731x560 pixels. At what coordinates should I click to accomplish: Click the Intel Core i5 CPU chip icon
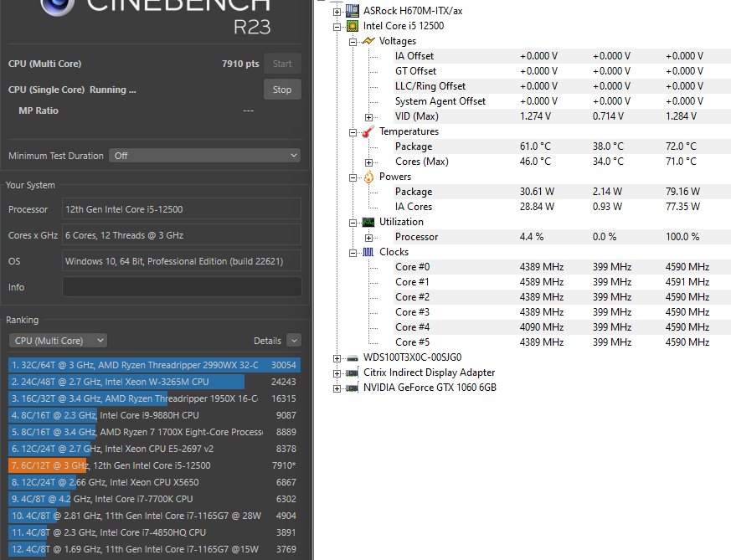[x=353, y=26]
